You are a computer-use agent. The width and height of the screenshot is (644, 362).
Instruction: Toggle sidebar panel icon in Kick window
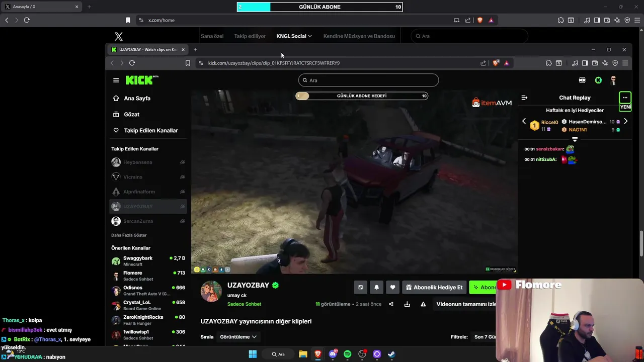[x=585, y=63]
